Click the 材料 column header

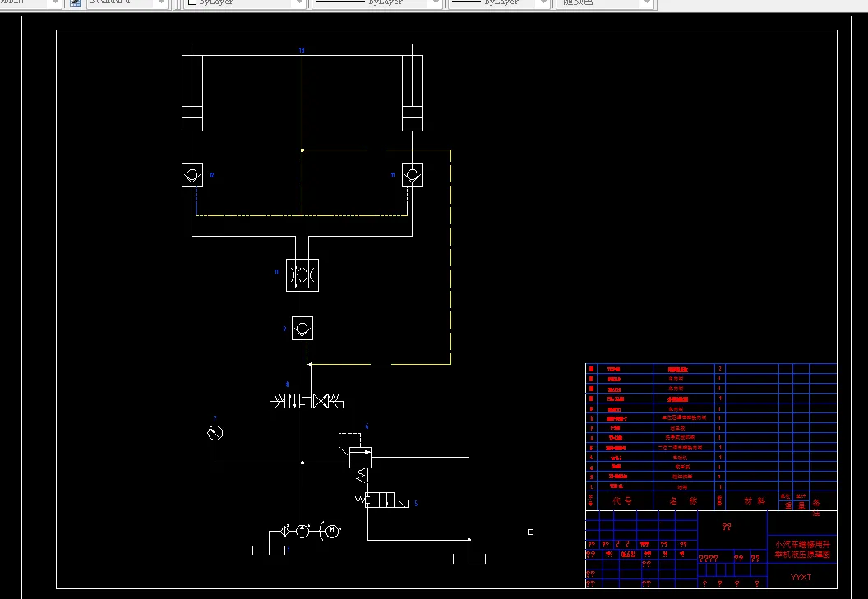(755, 500)
